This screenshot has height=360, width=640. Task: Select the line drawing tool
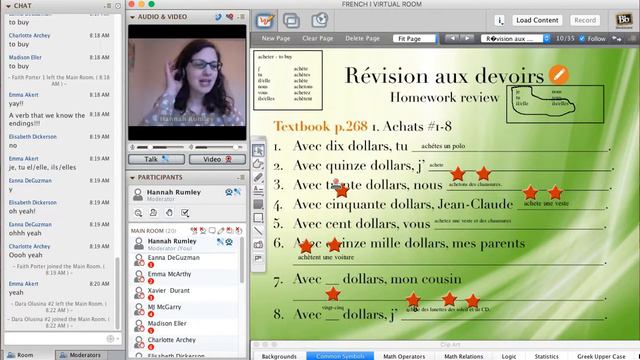coord(258,231)
